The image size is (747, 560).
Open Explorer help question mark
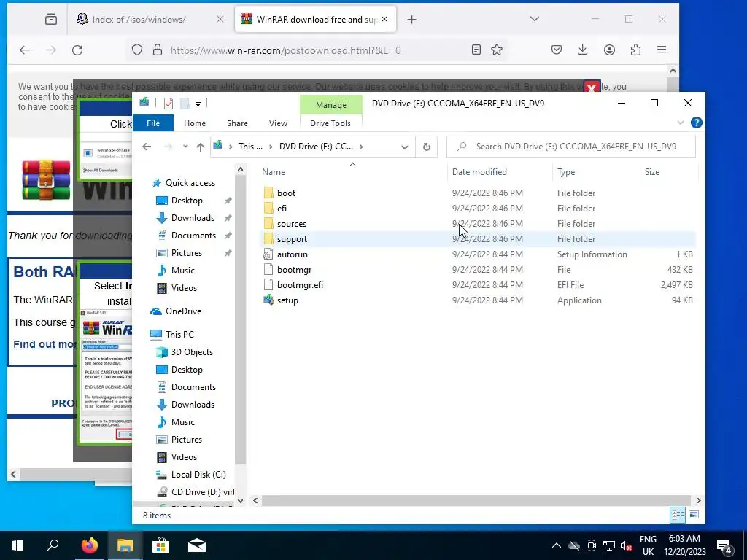696,122
